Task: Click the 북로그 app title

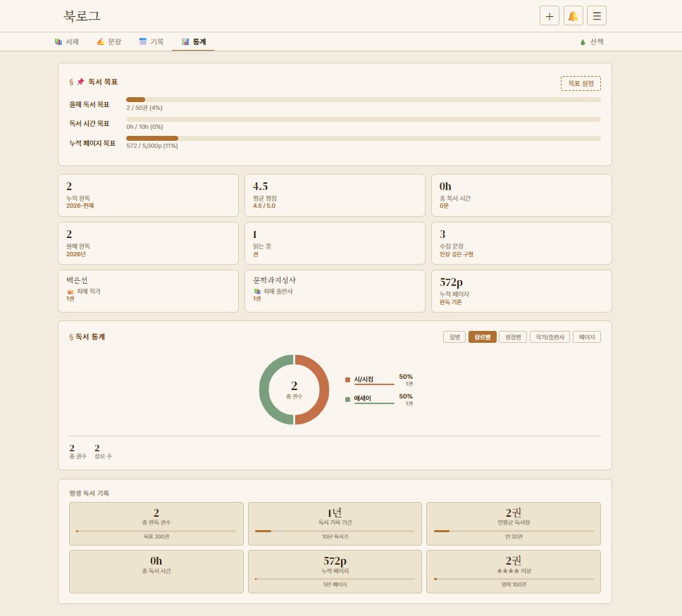Action: (x=80, y=15)
